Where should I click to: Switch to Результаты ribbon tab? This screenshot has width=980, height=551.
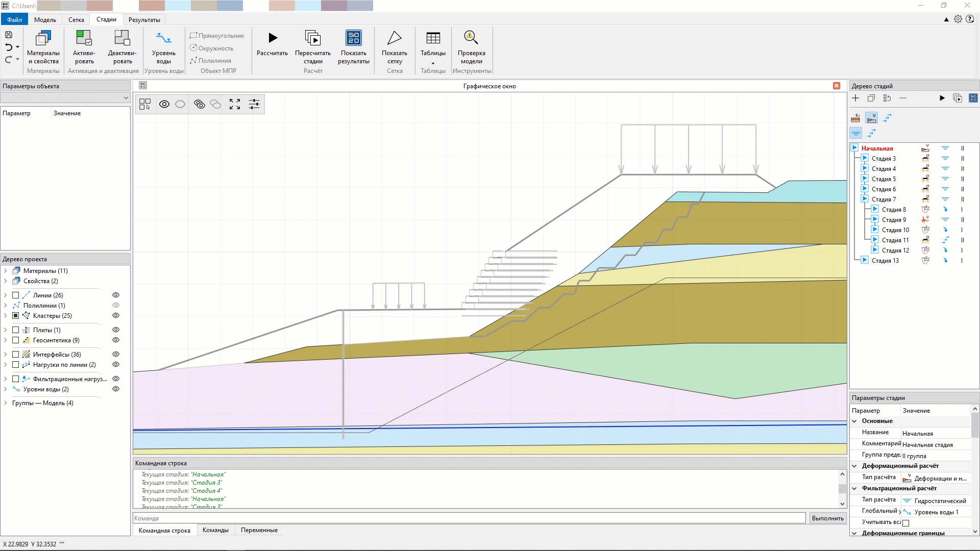pyautogui.click(x=144, y=20)
